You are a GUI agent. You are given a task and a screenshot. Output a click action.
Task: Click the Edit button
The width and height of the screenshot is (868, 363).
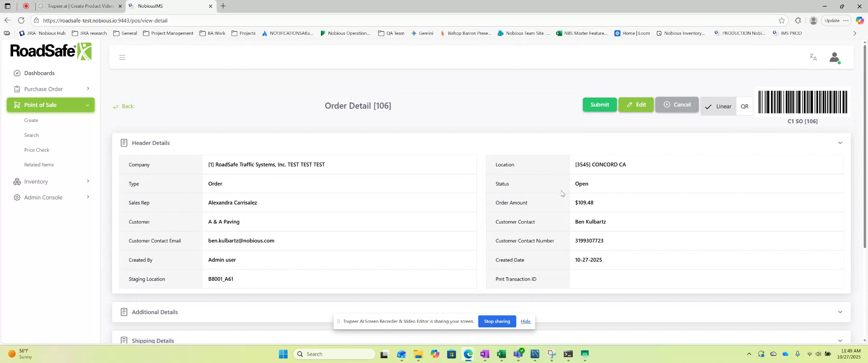[x=636, y=105]
